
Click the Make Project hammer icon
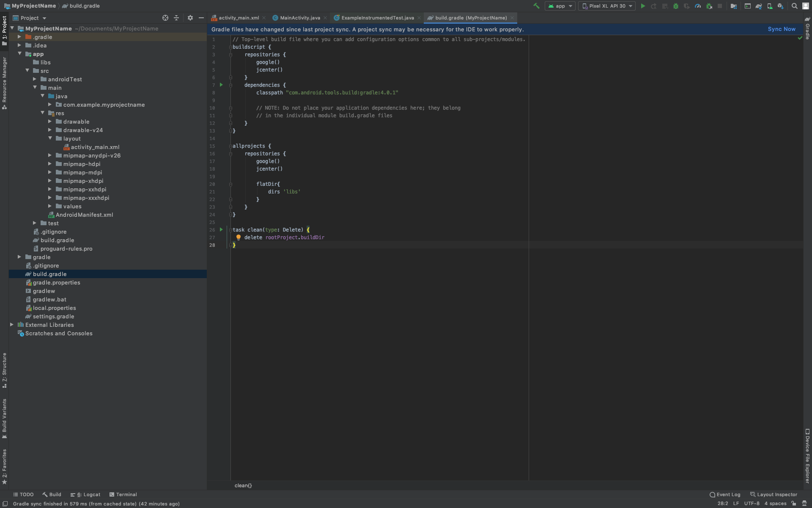(x=536, y=6)
